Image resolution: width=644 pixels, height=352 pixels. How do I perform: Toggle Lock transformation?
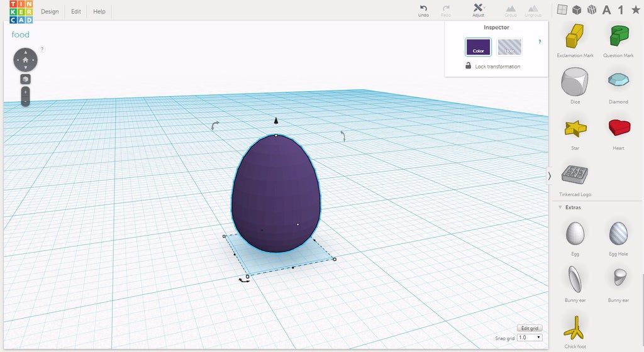[x=493, y=66]
